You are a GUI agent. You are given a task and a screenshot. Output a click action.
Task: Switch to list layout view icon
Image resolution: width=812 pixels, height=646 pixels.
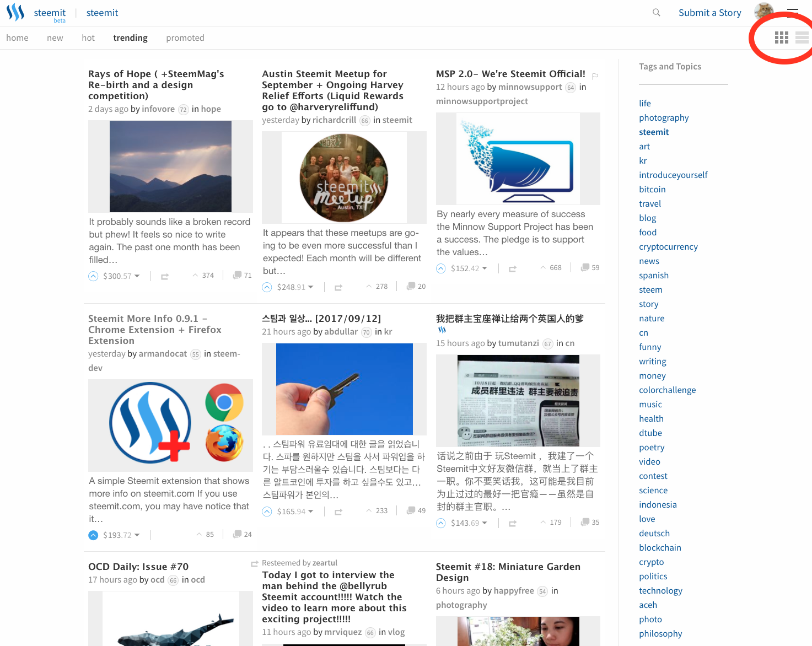[801, 37]
